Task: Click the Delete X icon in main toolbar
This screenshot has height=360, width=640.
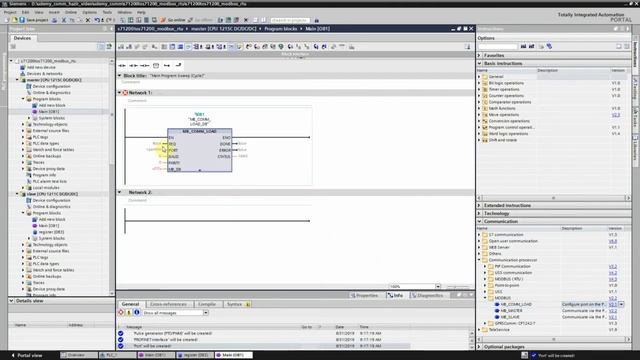Action: pyautogui.click(x=88, y=20)
